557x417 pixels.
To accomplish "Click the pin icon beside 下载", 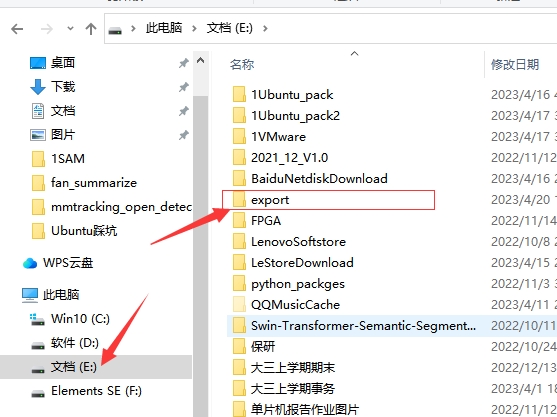I will pos(183,87).
